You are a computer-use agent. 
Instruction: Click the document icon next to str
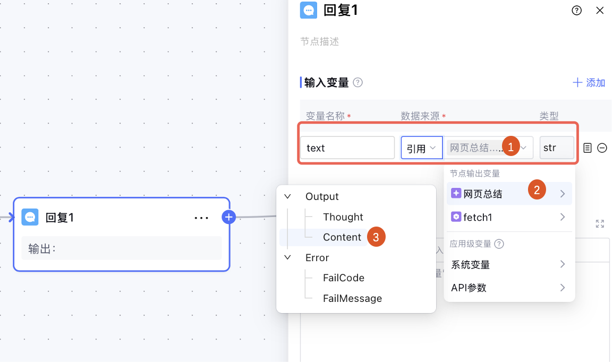587,148
